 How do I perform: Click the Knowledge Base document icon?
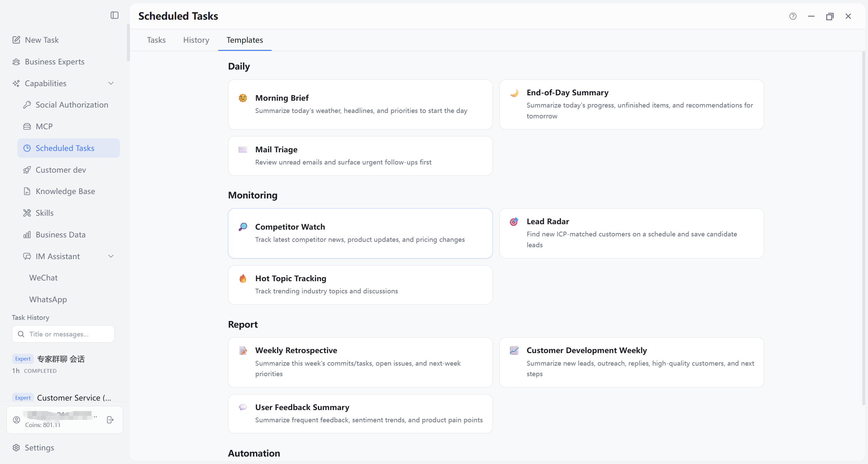click(x=27, y=191)
